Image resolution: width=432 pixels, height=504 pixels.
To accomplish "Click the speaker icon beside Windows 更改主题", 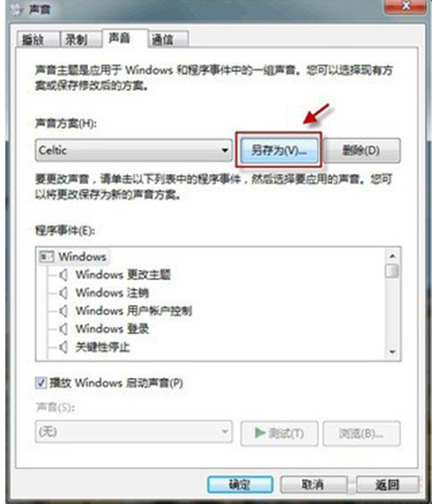I will coord(63,275).
